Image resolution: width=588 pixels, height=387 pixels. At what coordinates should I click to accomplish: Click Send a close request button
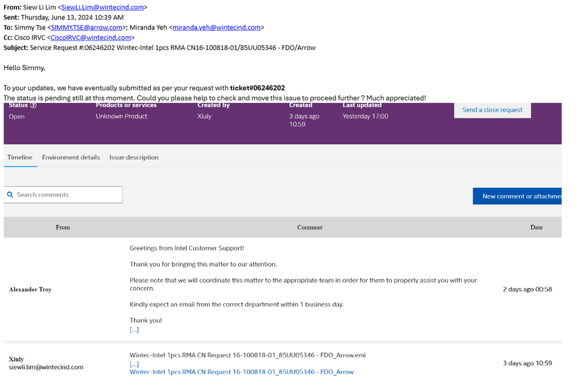coord(493,110)
